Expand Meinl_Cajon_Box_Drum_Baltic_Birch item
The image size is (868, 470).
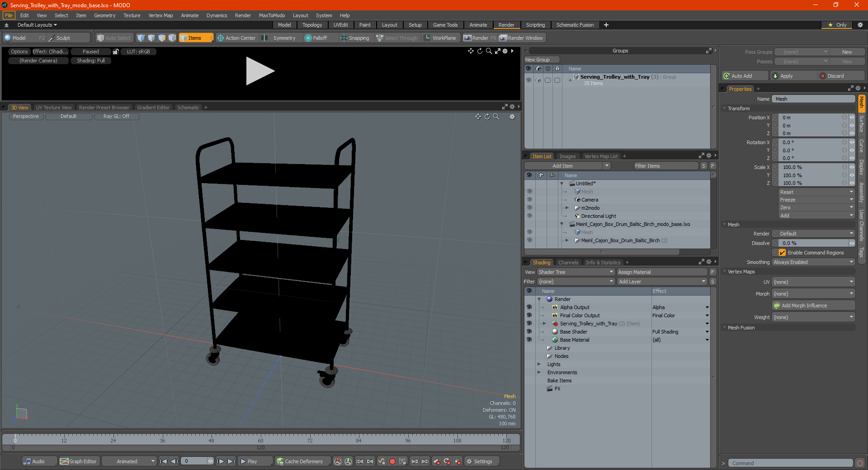pyautogui.click(x=567, y=240)
